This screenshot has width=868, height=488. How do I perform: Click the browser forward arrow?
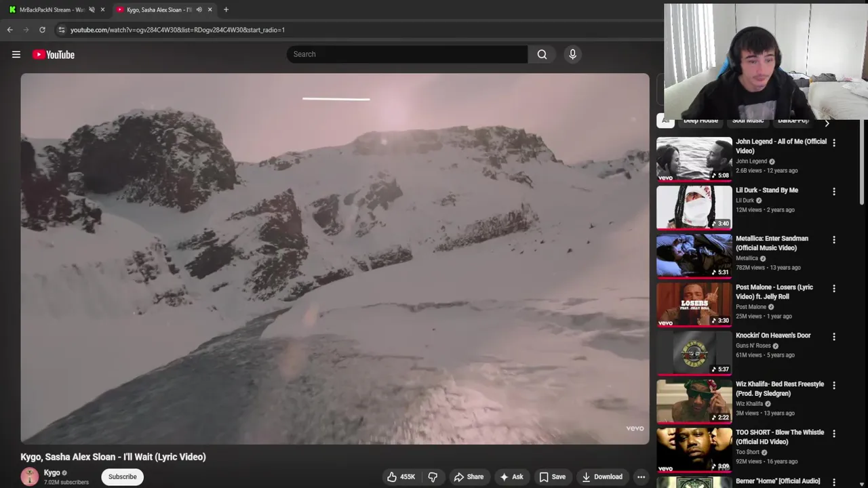pyautogui.click(x=26, y=30)
